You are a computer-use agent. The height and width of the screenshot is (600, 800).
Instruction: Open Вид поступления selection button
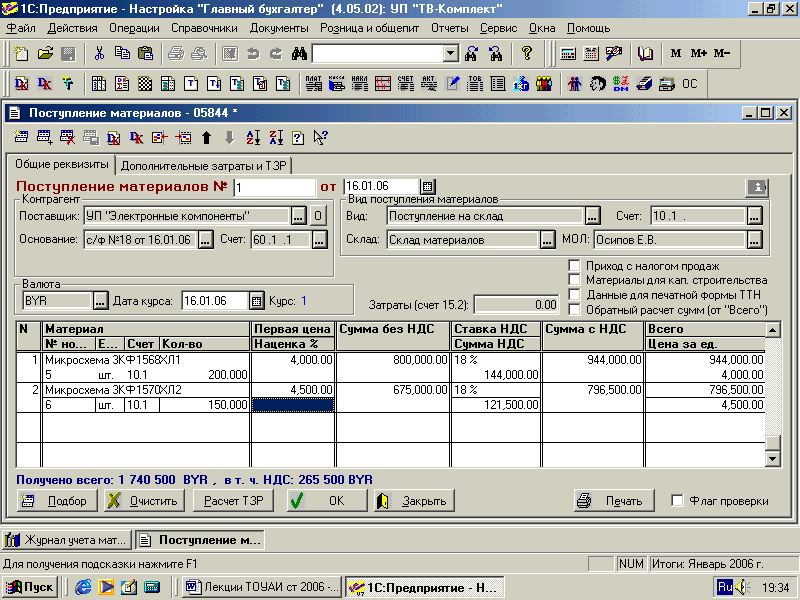click(592, 216)
